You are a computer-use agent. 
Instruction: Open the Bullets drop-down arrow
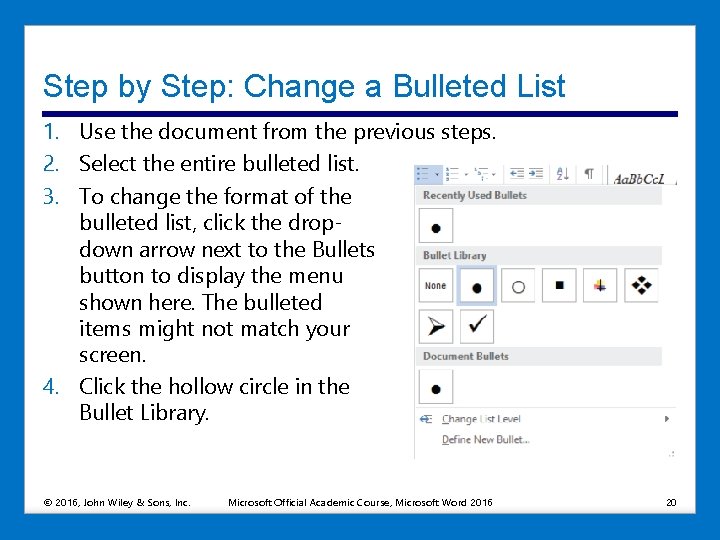[x=437, y=174]
